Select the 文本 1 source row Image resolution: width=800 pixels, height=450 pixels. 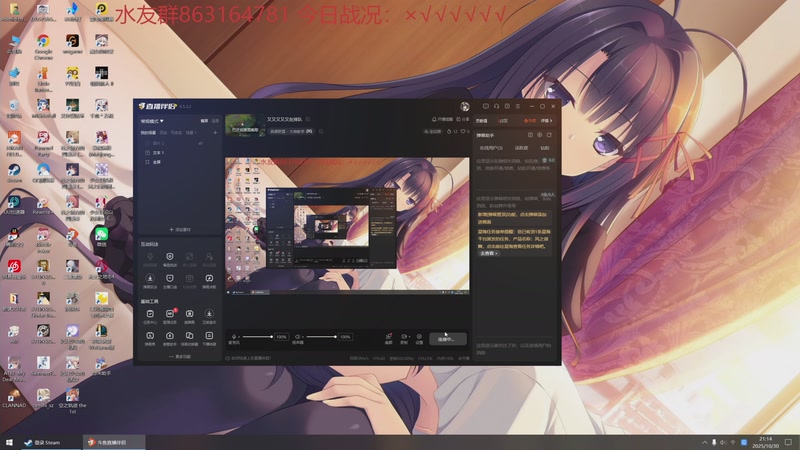coord(180,153)
